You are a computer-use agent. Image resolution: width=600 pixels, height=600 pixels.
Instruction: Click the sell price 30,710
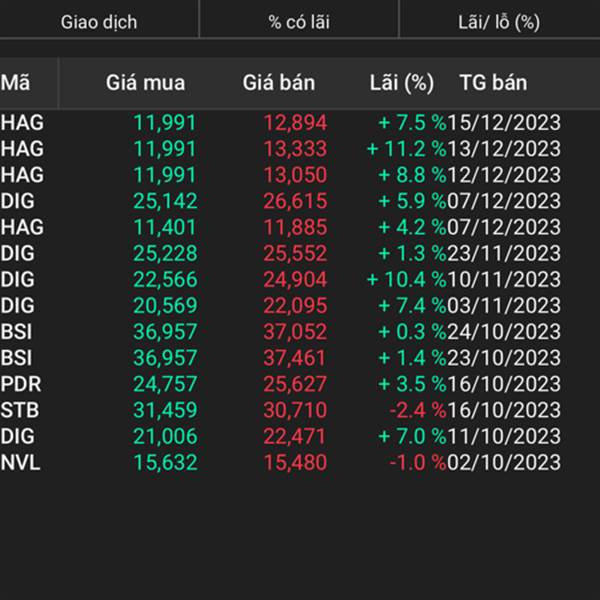click(295, 410)
